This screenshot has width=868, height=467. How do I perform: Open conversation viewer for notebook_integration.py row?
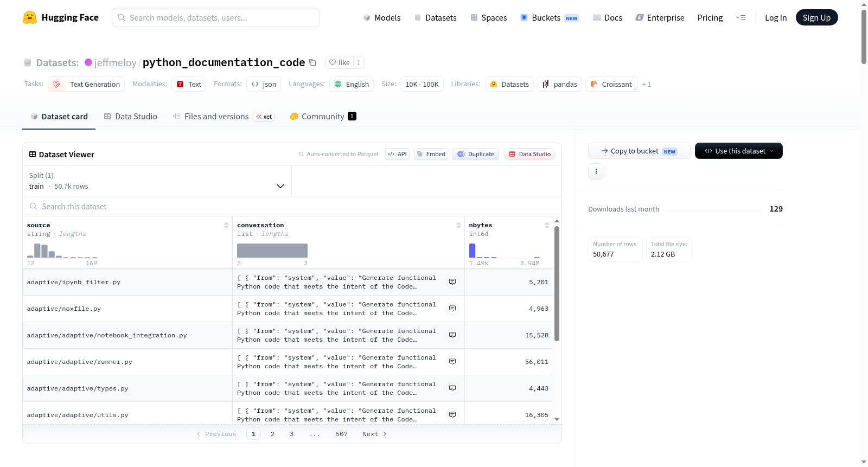coord(452,335)
